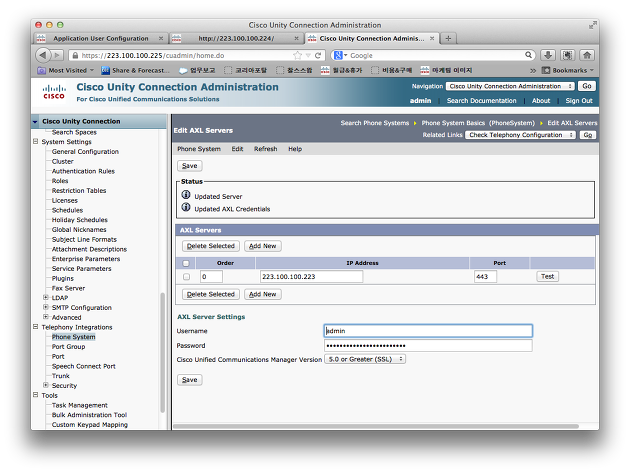Click Go next to Related Links

coord(587,135)
